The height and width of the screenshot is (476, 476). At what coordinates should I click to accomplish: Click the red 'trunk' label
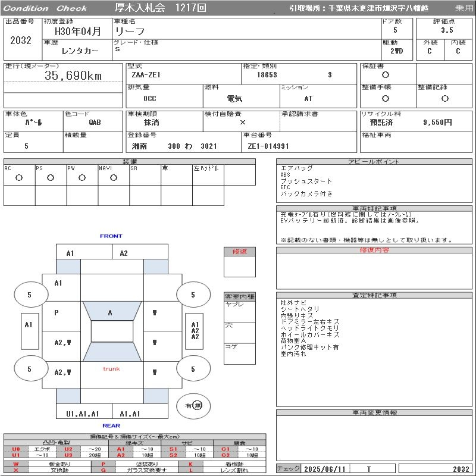[111, 369]
